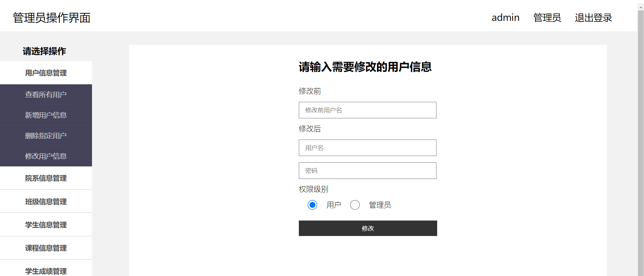Collapse the 用户信息管理 section
Image resolution: width=644 pixels, height=276 pixels.
tap(46, 73)
